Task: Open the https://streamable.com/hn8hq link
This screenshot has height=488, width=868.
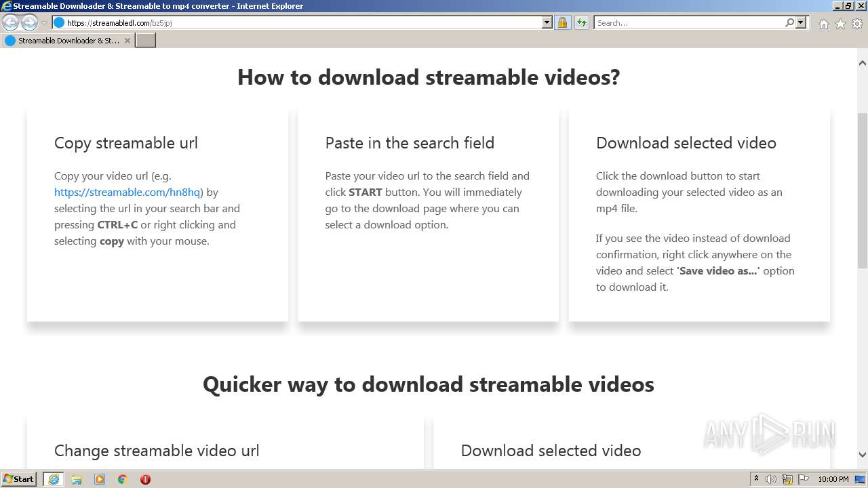Action: click(127, 192)
